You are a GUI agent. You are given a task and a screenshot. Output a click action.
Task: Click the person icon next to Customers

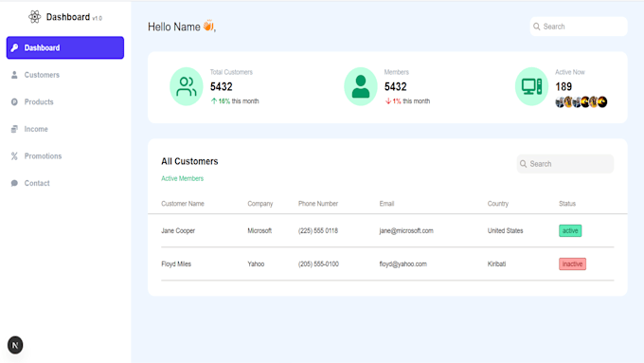[x=14, y=75]
